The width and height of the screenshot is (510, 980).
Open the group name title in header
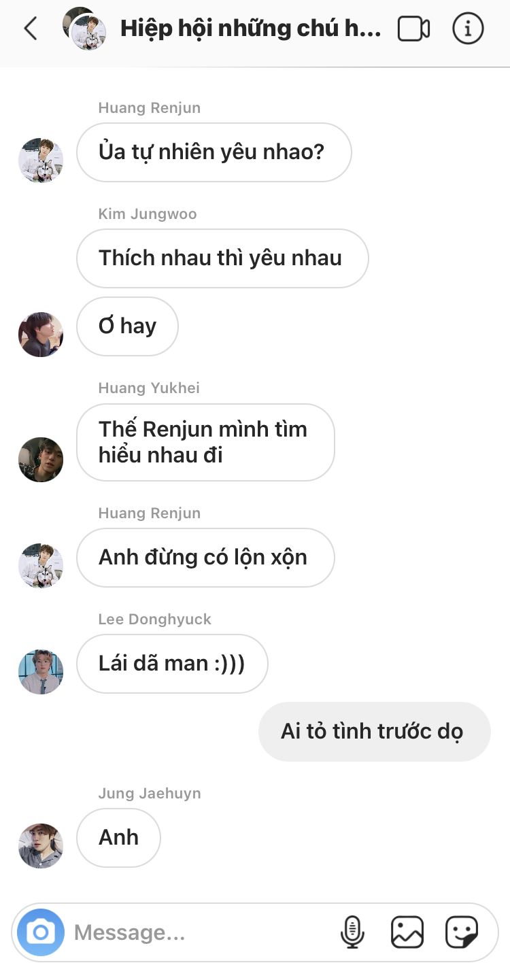(250, 29)
